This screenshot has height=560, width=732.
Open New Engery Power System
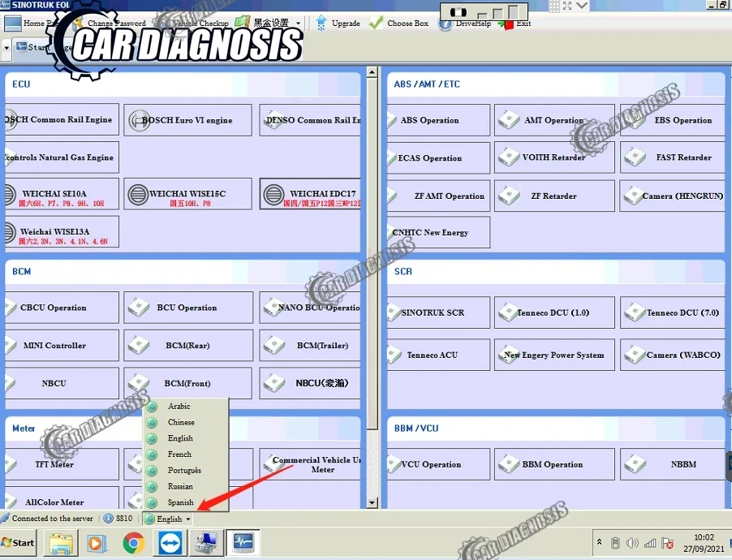[x=554, y=355]
